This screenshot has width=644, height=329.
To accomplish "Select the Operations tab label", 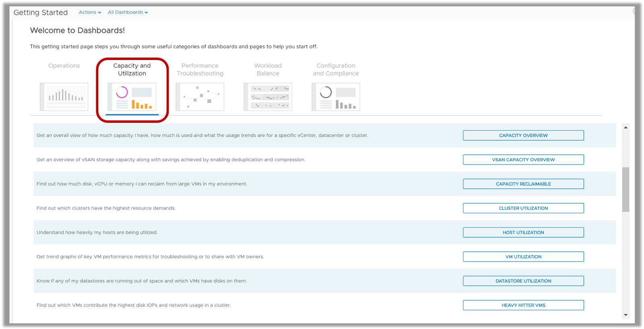I will pos(64,66).
